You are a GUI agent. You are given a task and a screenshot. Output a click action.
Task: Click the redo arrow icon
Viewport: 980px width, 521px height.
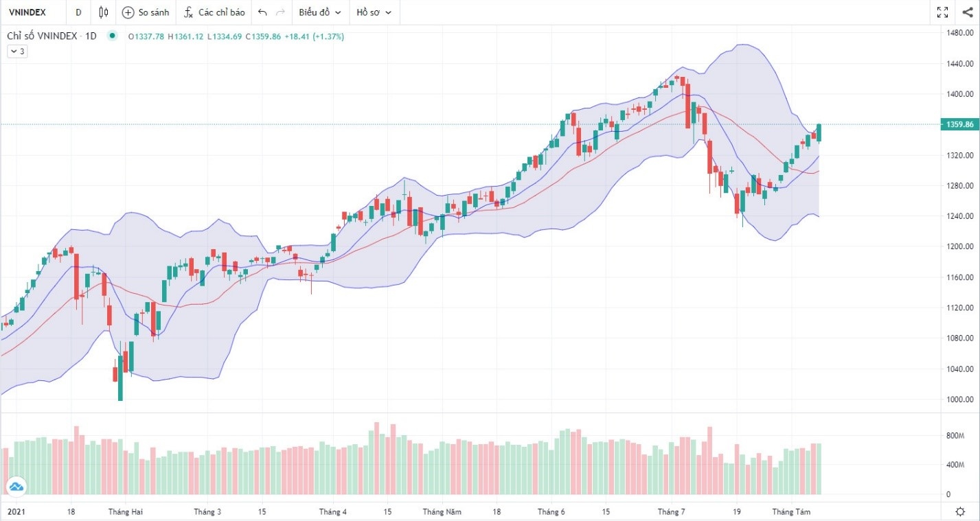click(280, 12)
